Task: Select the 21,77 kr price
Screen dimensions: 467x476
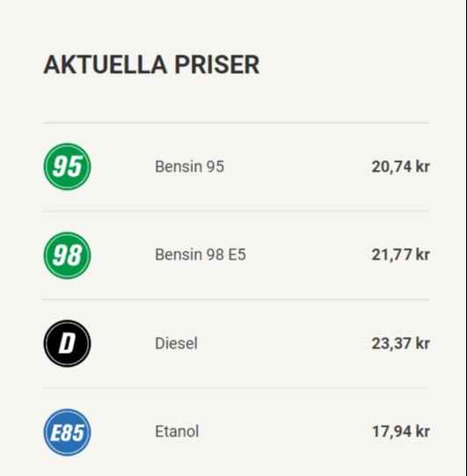Action: click(x=400, y=254)
